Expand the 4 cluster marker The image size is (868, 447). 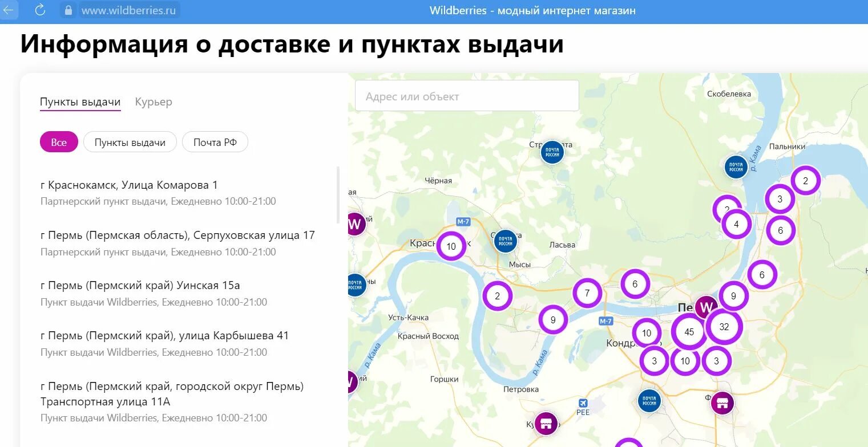pos(736,224)
